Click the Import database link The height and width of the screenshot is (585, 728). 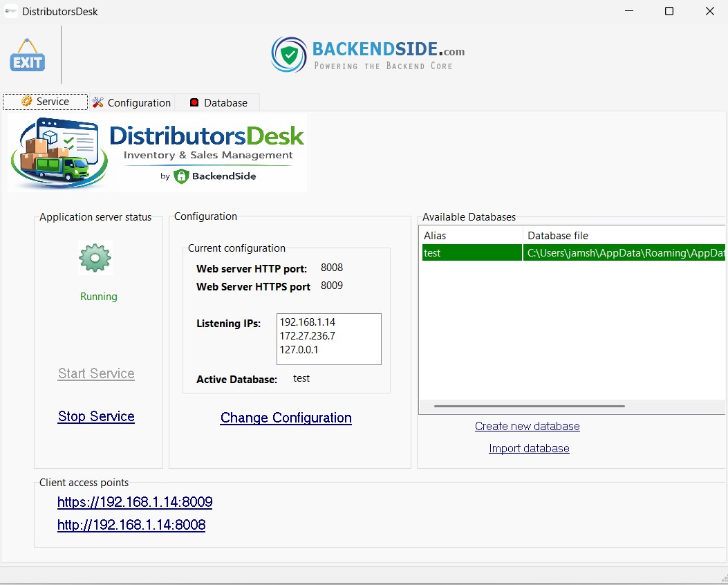529,448
